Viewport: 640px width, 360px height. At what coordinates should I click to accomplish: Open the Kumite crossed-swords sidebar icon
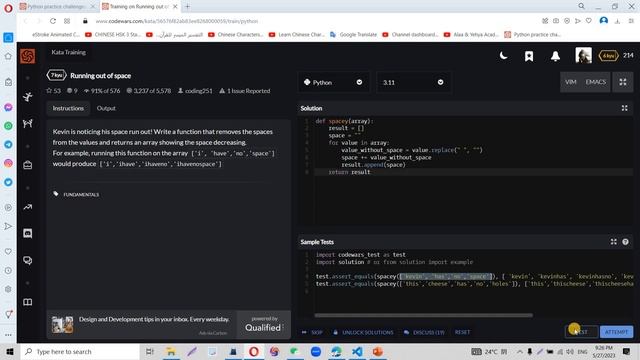(x=28, y=123)
